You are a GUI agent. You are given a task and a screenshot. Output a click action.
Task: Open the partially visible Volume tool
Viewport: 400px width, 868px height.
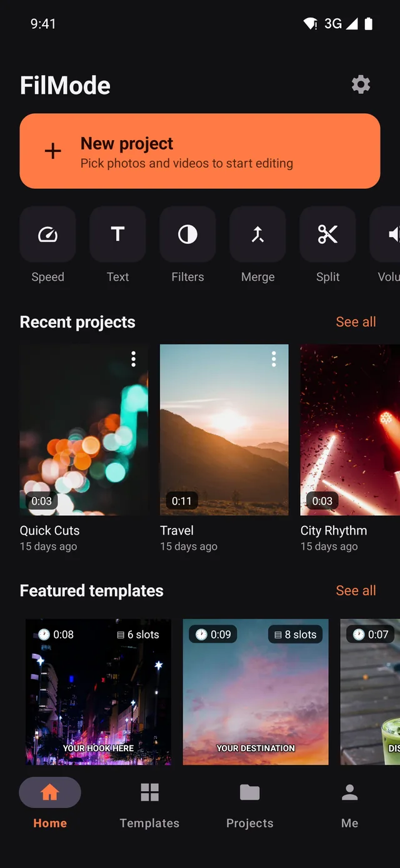point(385,235)
